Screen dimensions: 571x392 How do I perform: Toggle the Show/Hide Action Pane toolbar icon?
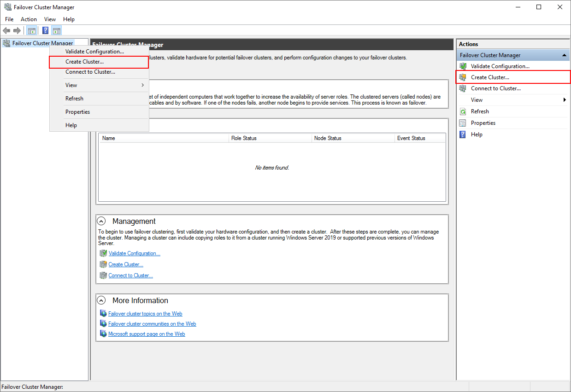click(57, 31)
